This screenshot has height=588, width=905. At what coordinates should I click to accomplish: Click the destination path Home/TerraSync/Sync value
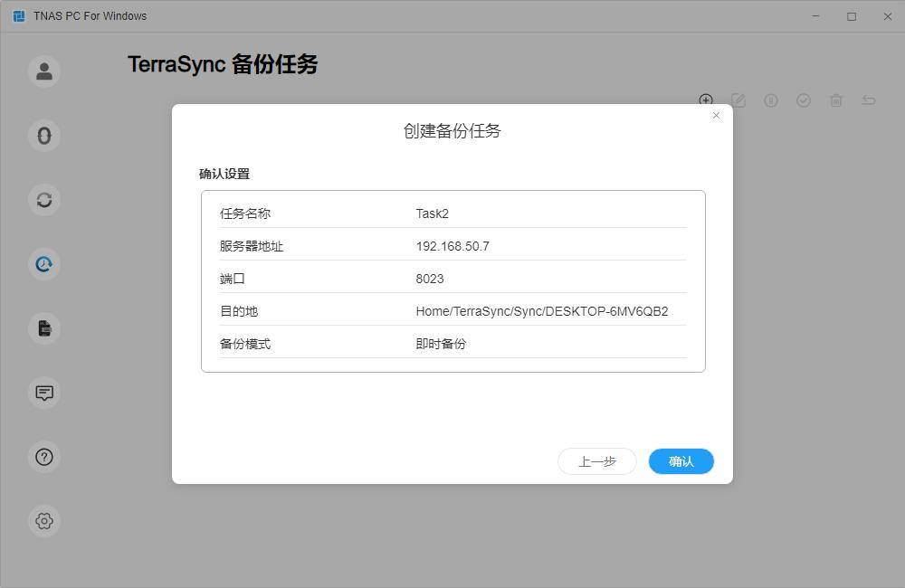tap(541, 311)
